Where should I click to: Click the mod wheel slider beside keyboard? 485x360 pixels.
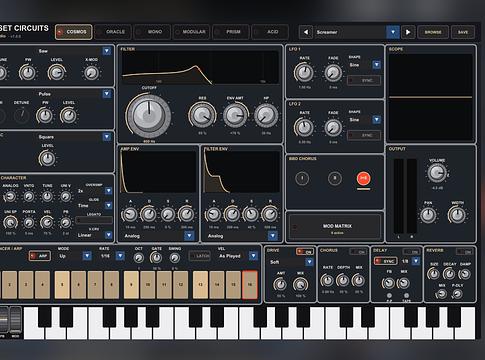pyautogui.click(x=15, y=320)
